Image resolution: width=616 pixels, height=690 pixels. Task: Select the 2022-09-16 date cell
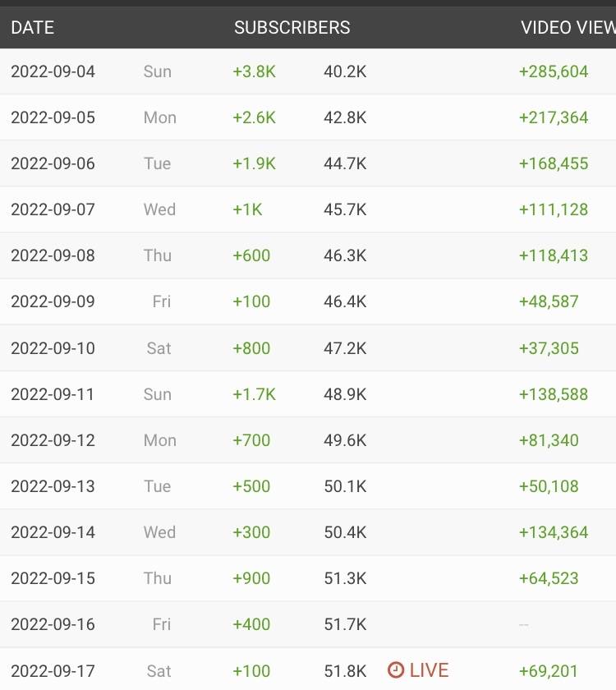[53, 624]
